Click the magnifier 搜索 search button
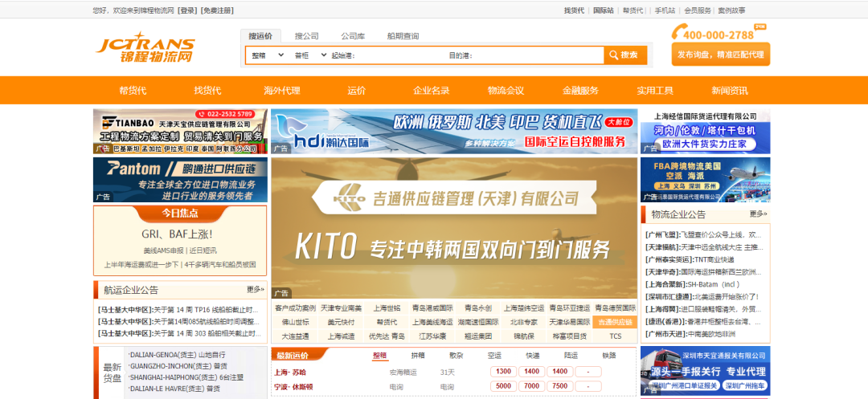This screenshot has width=868, height=399. [x=625, y=55]
